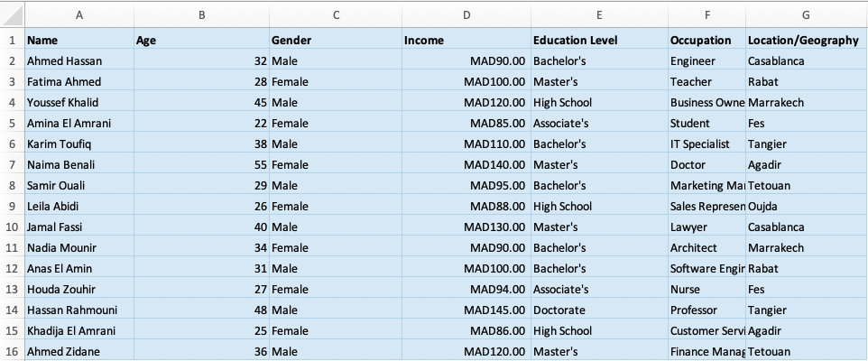Select column B header
This screenshot has width=868, height=361.
pyautogui.click(x=201, y=15)
